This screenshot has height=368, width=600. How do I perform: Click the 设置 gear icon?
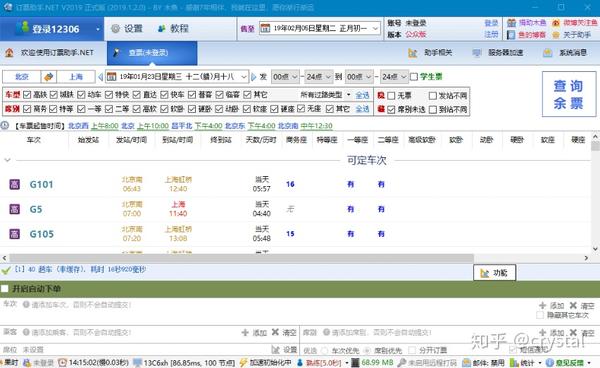pyautogui.click(x=116, y=29)
